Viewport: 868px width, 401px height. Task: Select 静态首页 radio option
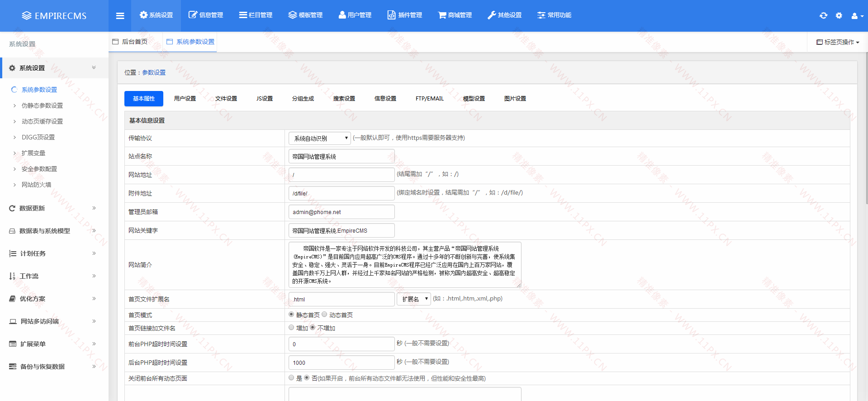coord(291,315)
